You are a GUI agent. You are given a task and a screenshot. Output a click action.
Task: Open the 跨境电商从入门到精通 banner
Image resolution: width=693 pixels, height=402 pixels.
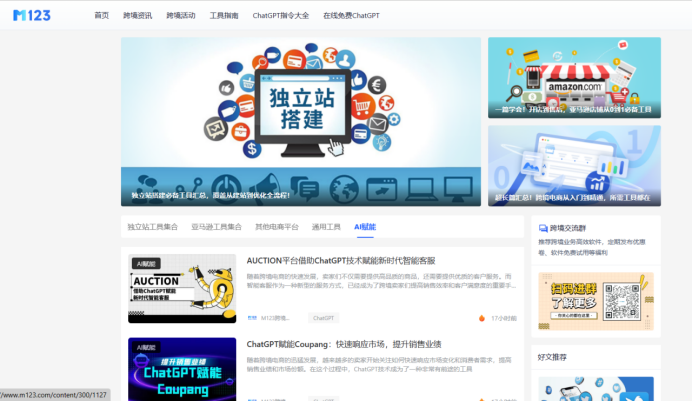[574, 166]
